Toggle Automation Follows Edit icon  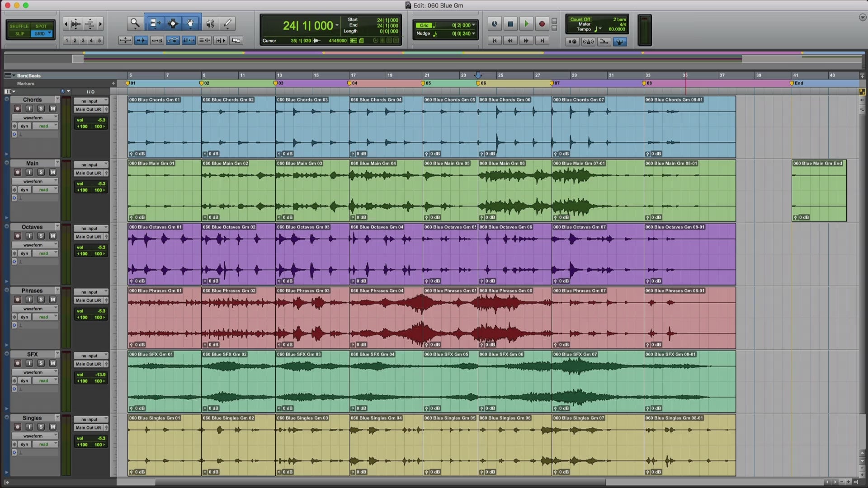tap(173, 41)
